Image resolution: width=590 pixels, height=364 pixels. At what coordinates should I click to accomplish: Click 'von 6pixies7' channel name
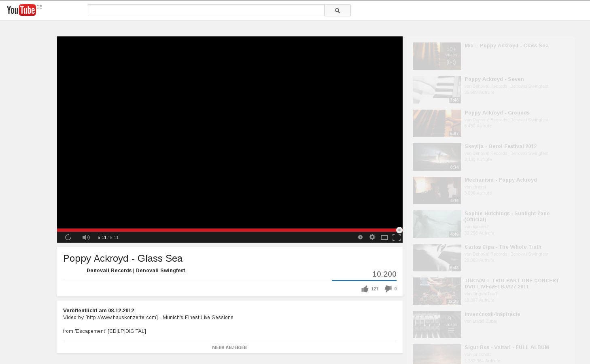(x=477, y=226)
